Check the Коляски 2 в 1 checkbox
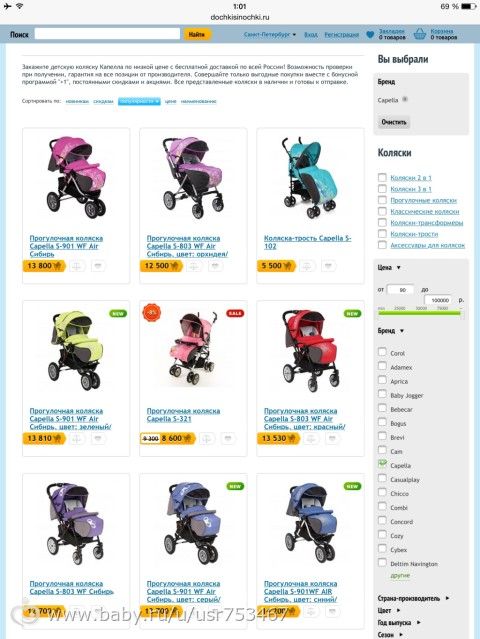 [x=382, y=177]
